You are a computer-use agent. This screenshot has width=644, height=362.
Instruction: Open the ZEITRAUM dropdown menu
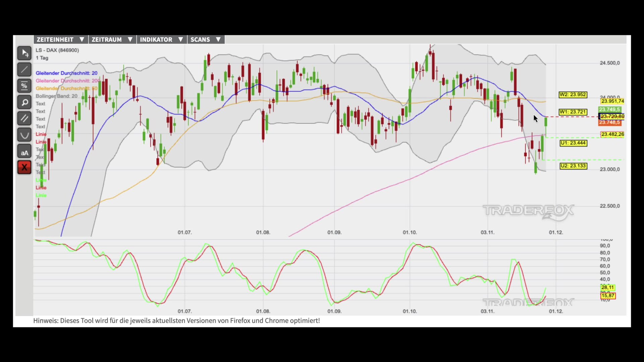point(112,40)
